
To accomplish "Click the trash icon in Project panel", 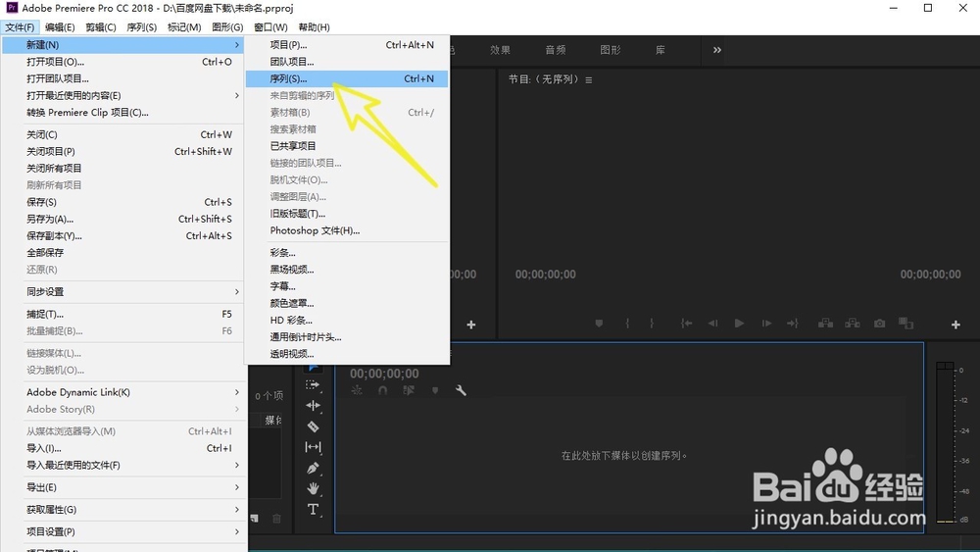I will tap(277, 519).
